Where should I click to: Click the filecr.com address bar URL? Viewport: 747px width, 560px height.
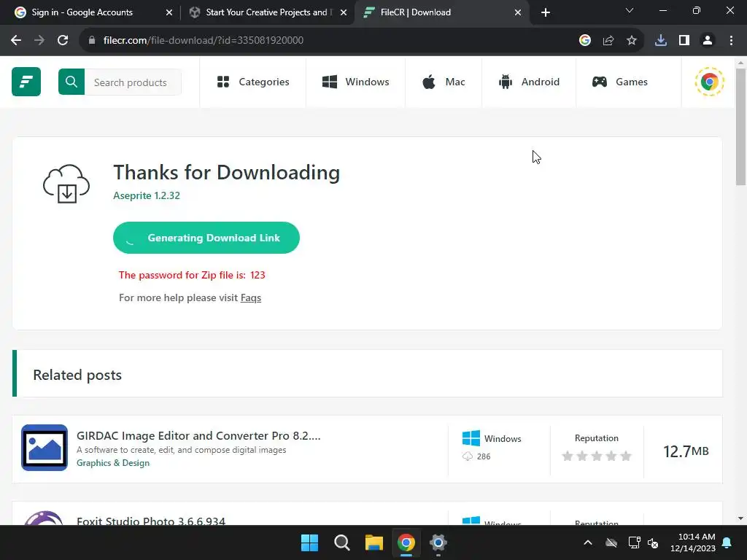pos(203,40)
